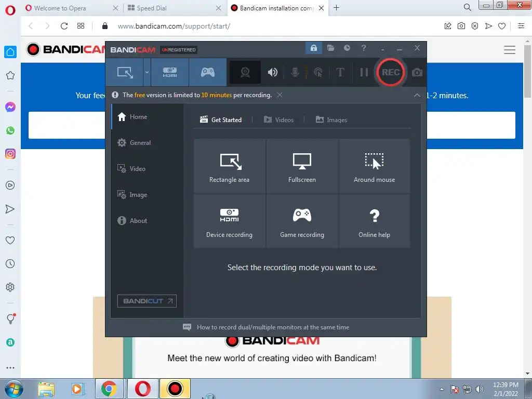Collapse the panel using the up chevron
Image resolution: width=532 pixels, height=399 pixels.
[417, 96]
